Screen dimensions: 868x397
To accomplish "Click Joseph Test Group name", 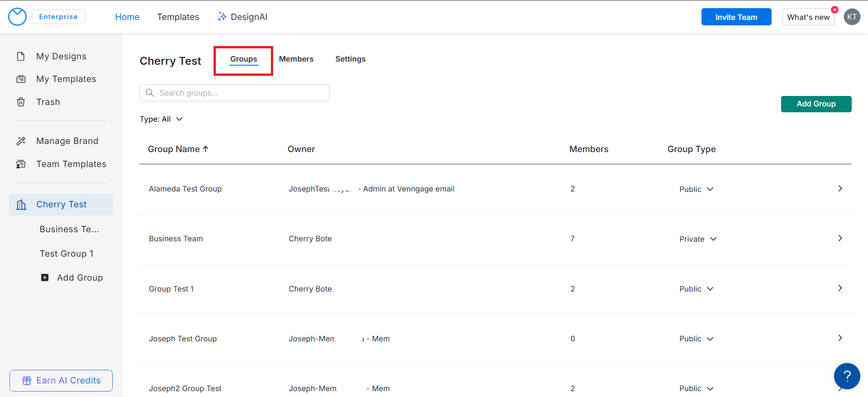I will click(x=183, y=339).
